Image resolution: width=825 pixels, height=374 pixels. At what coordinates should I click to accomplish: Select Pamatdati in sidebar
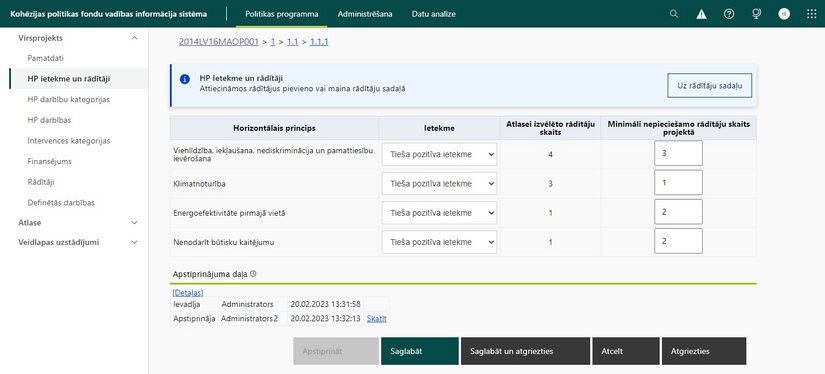[x=45, y=58]
